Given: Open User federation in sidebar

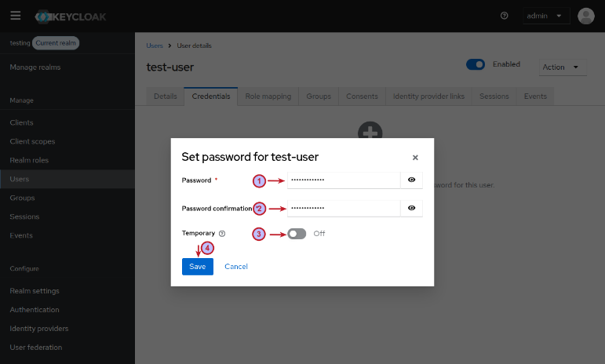Looking at the screenshot, I should click(36, 348).
